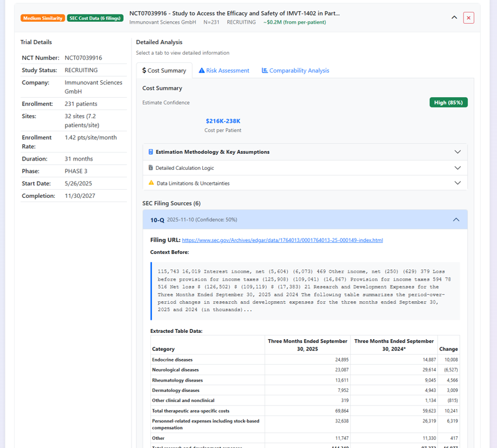
Task: Collapse the trial card with the up chevron
Action: tap(454, 17)
